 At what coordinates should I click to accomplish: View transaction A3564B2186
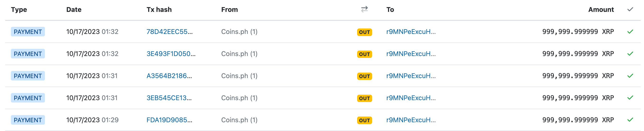[169, 76]
